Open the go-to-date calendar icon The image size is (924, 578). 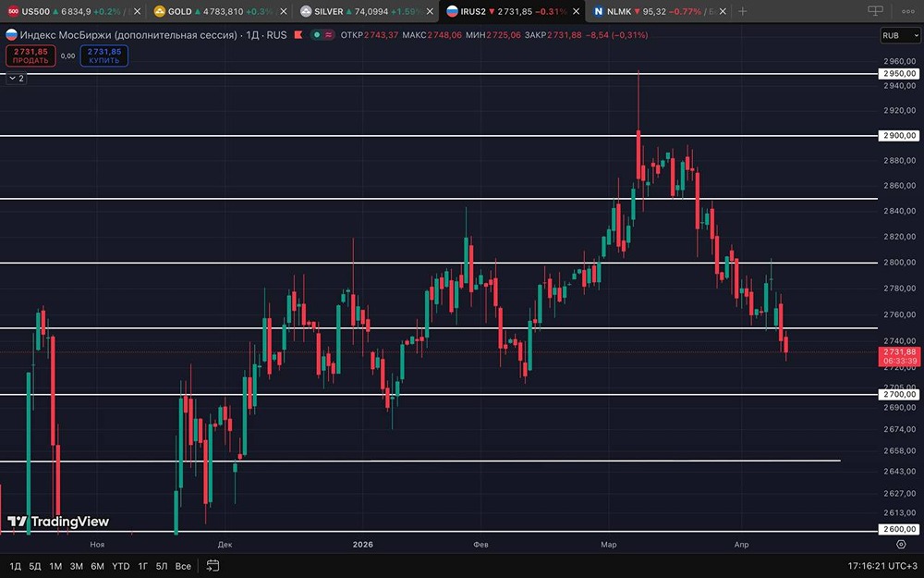[x=213, y=566]
